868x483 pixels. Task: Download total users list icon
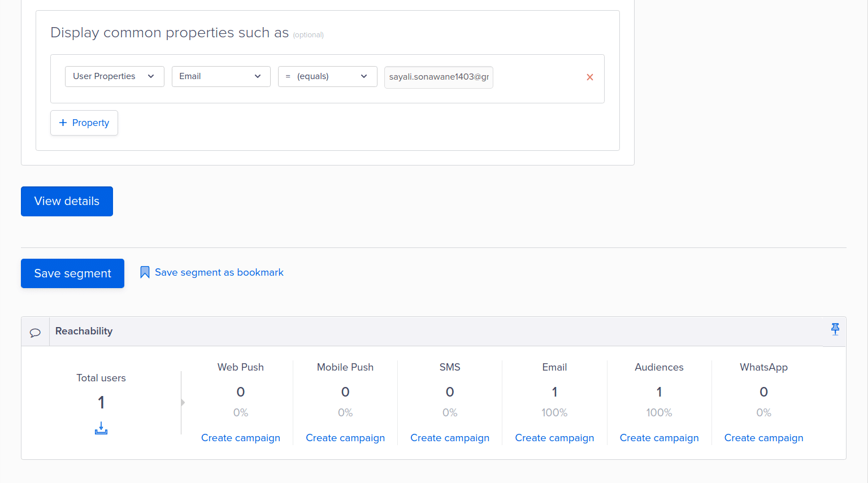coord(101,428)
